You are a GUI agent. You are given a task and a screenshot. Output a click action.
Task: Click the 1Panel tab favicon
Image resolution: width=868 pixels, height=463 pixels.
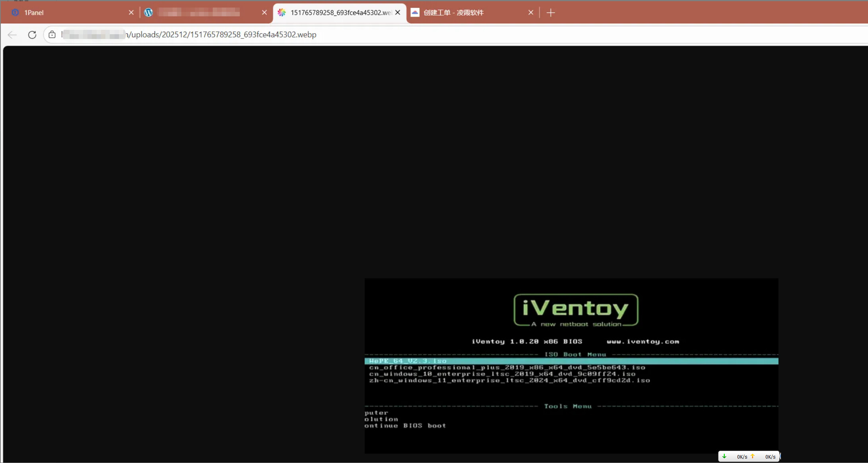(15, 13)
